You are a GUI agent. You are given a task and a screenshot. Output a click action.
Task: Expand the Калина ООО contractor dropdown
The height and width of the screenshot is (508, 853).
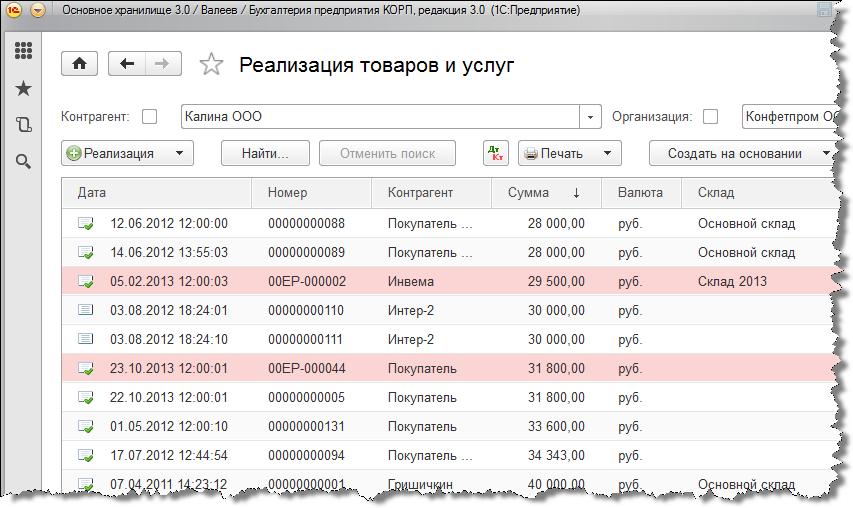(x=590, y=117)
